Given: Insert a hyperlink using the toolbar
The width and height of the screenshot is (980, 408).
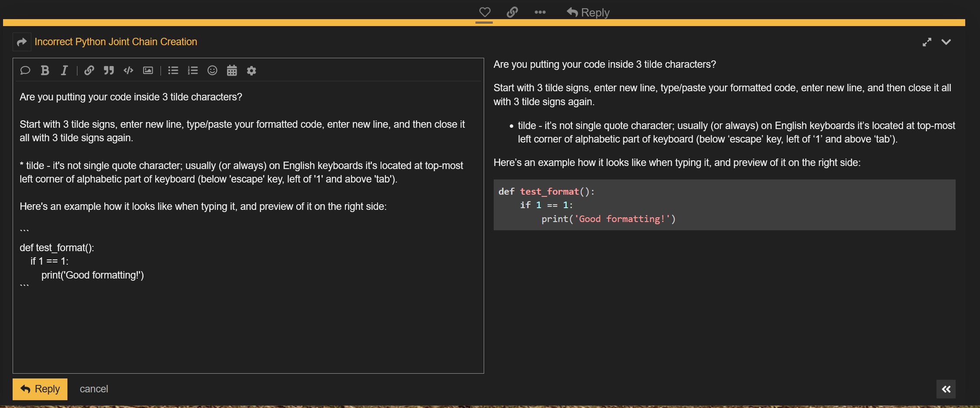Looking at the screenshot, I should tap(89, 70).
